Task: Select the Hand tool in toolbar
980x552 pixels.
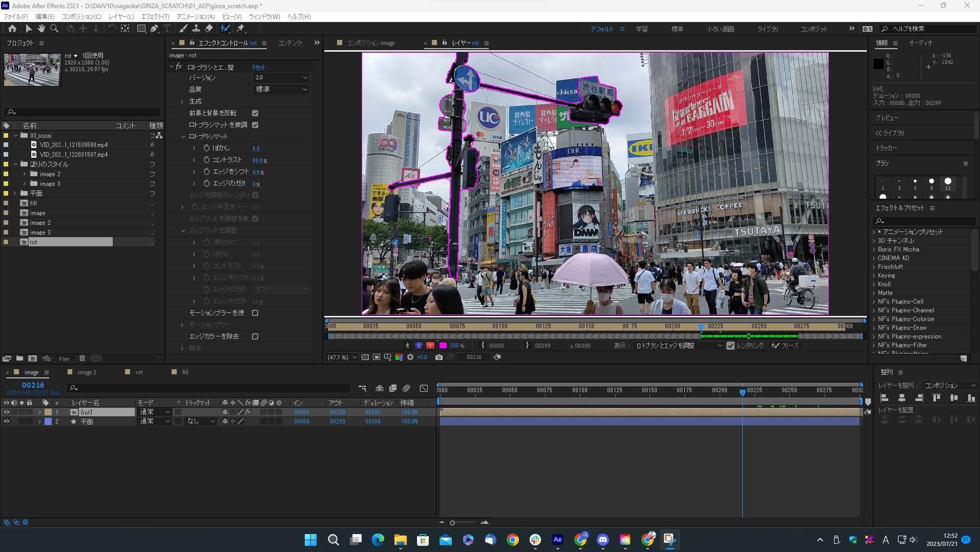Action: pyautogui.click(x=41, y=29)
